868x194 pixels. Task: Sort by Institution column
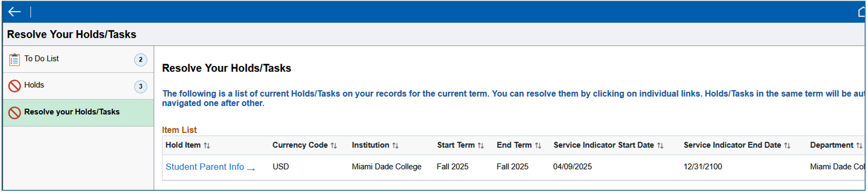point(395,145)
